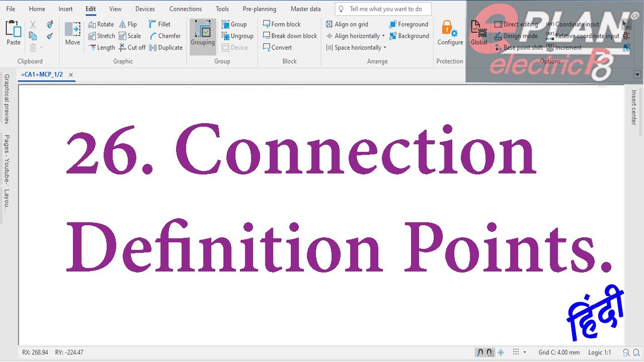This screenshot has width=644, height=362.
Task: Click the Delete trash can icon
Action: click(33, 48)
